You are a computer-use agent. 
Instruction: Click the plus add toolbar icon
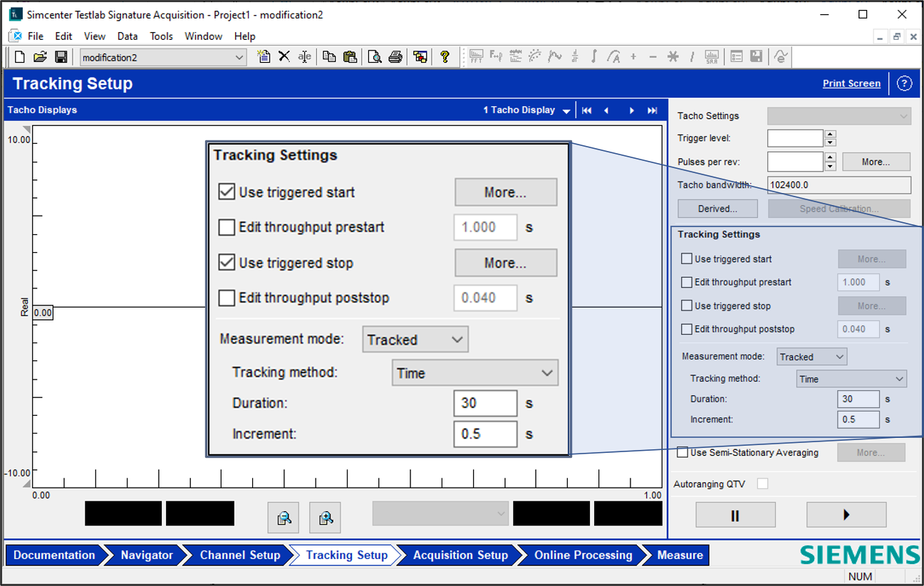(633, 57)
